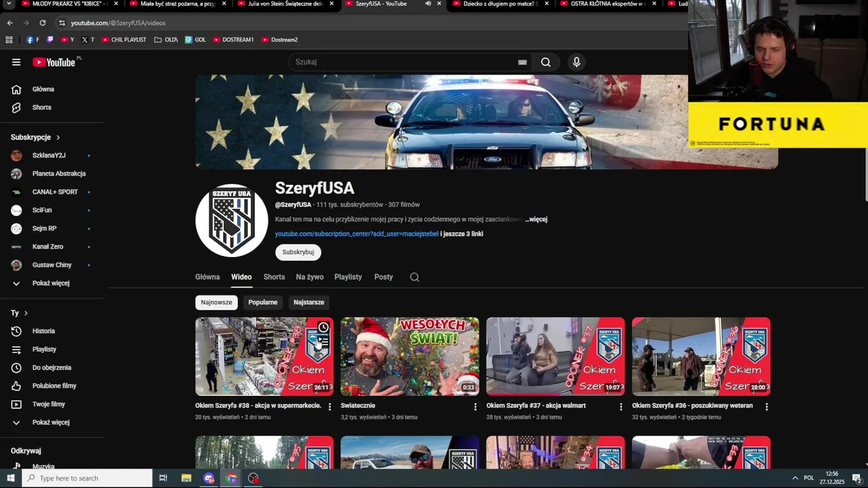The image size is (868, 488).
Task: Open Wesołych Świąt video thumbnail
Action: 410,357
